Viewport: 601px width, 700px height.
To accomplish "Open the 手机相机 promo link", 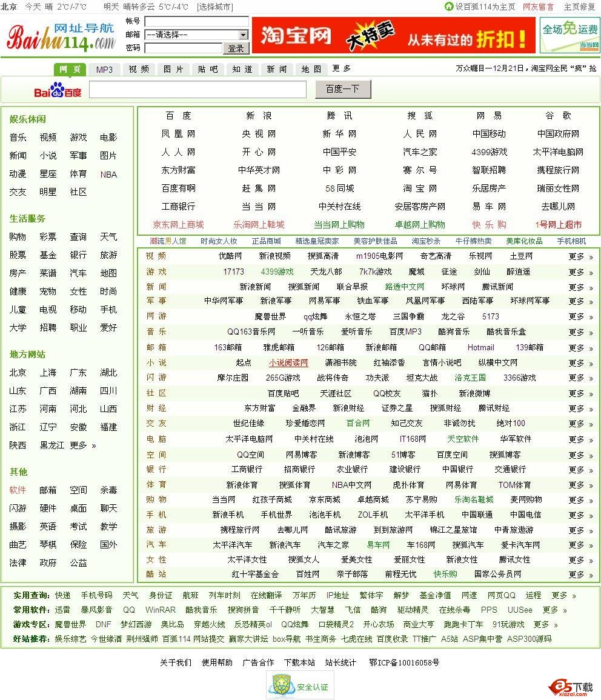I will tap(571, 241).
